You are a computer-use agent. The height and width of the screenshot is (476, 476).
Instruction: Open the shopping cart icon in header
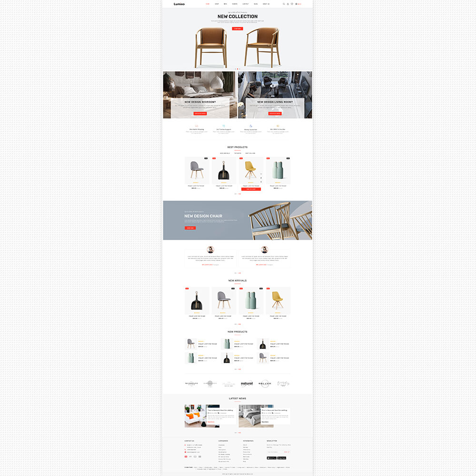(x=296, y=4)
